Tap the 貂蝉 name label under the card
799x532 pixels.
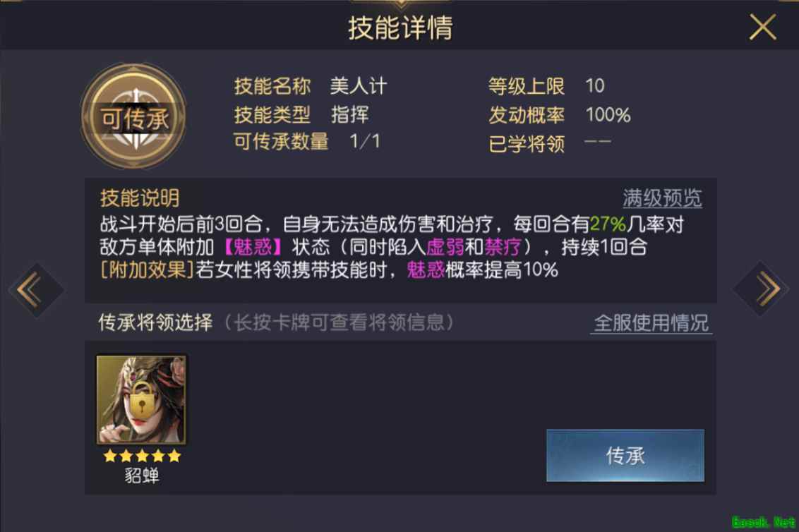click(142, 476)
